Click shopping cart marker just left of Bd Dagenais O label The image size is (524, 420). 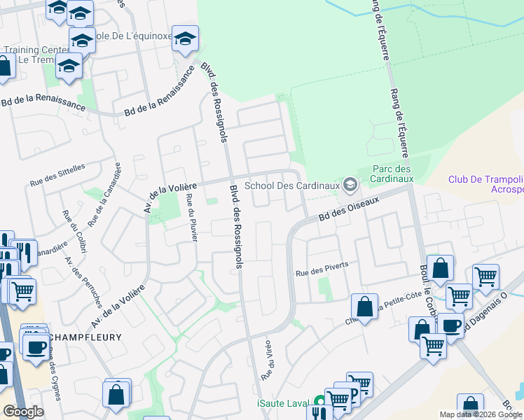(x=459, y=298)
